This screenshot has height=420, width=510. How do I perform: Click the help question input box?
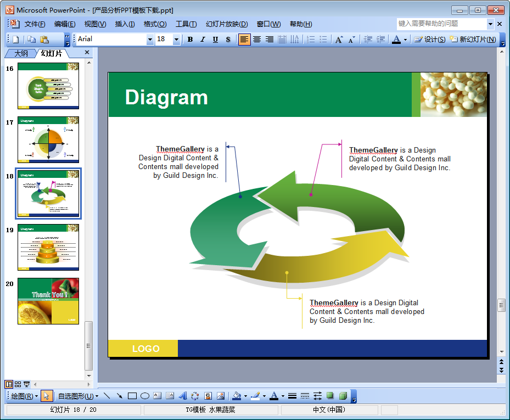pyautogui.click(x=442, y=24)
